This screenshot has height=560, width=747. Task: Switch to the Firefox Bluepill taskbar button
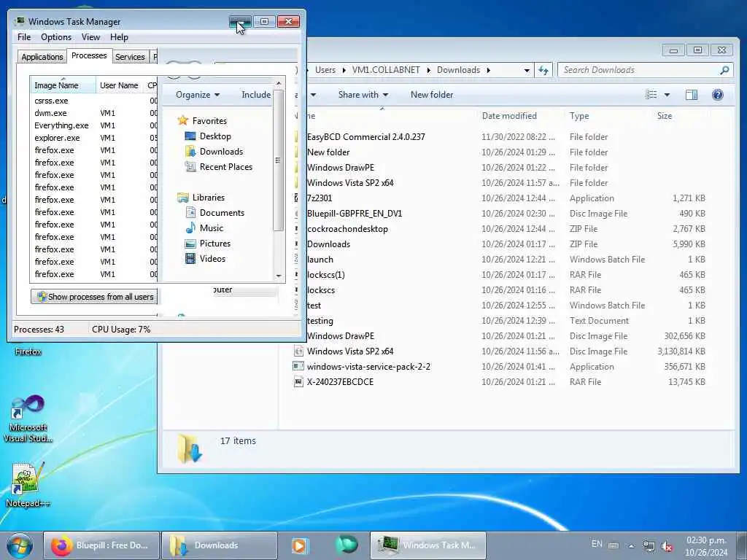click(101, 545)
